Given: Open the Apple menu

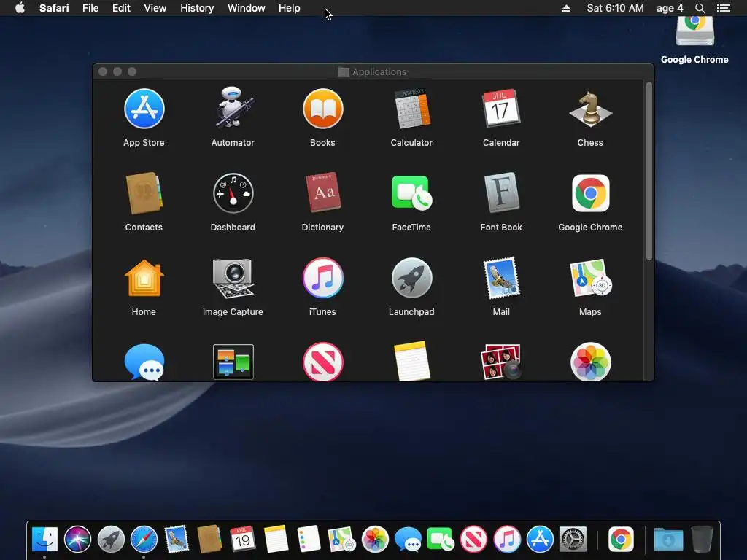Looking at the screenshot, I should [20, 8].
